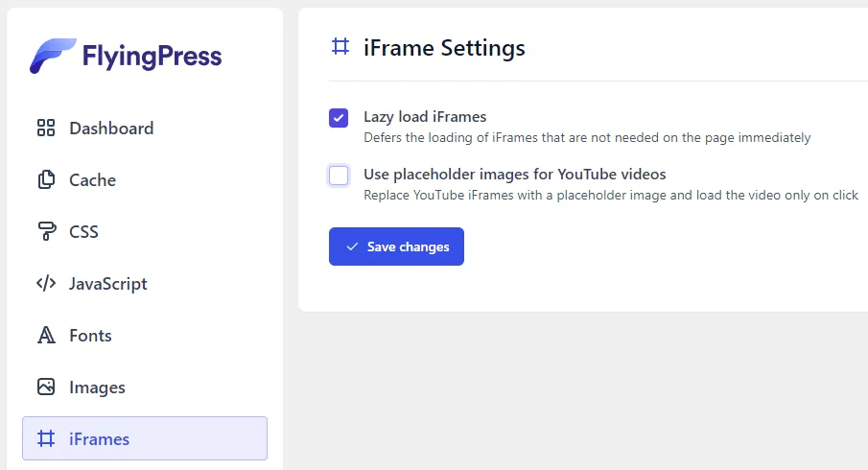The image size is (868, 470).
Task: Enable placeholder images for YouTube videos checkbox
Action: pos(339,176)
